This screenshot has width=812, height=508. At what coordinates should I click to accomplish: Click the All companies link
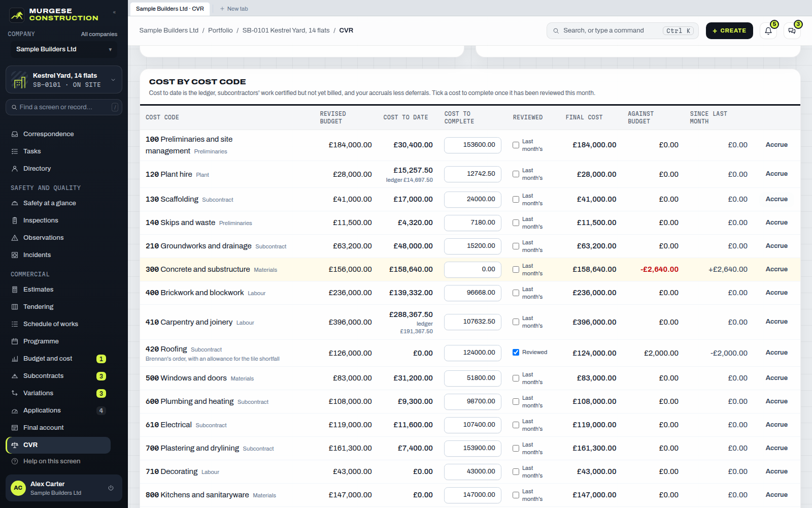[99, 34]
